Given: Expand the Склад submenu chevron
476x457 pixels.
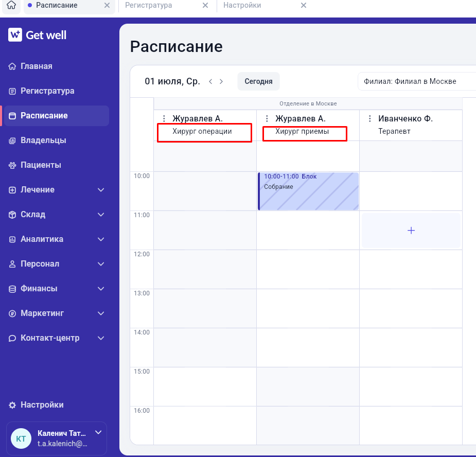Looking at the screenshot, I should (101, 215).
